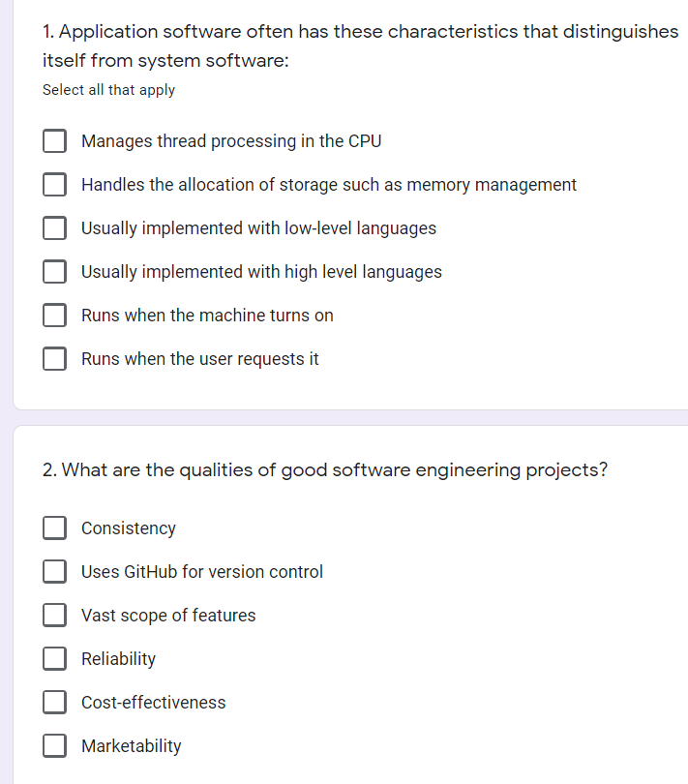This screenshot has width=688, height=784.
Task: Check 'Vast scope of features'
Action: [54, 615]
